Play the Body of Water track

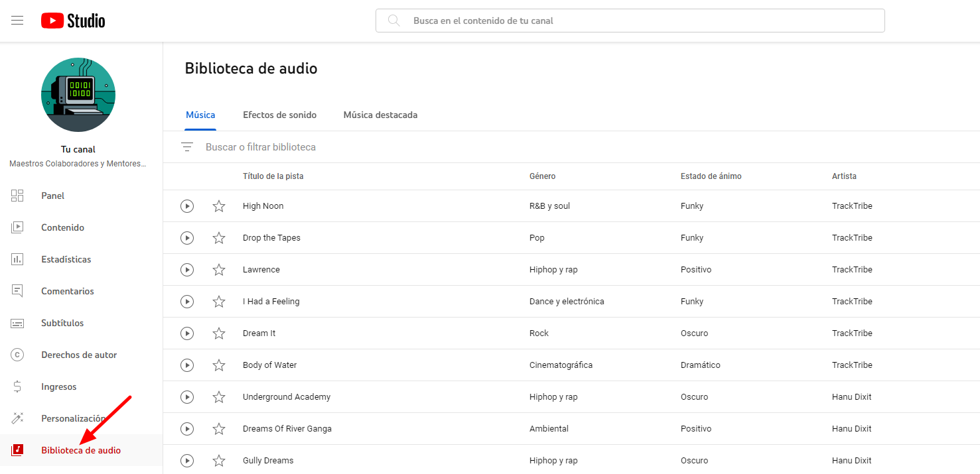pos(187,365)
